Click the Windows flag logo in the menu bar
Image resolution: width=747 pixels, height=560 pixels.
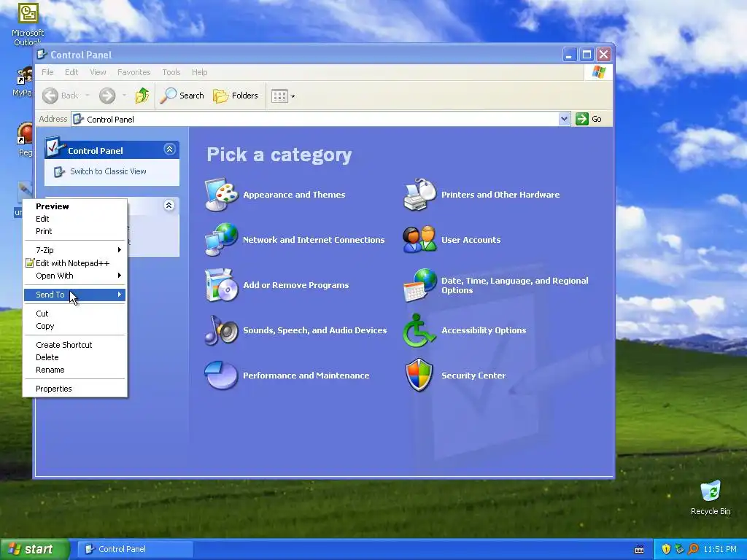(x=599, y=72)
